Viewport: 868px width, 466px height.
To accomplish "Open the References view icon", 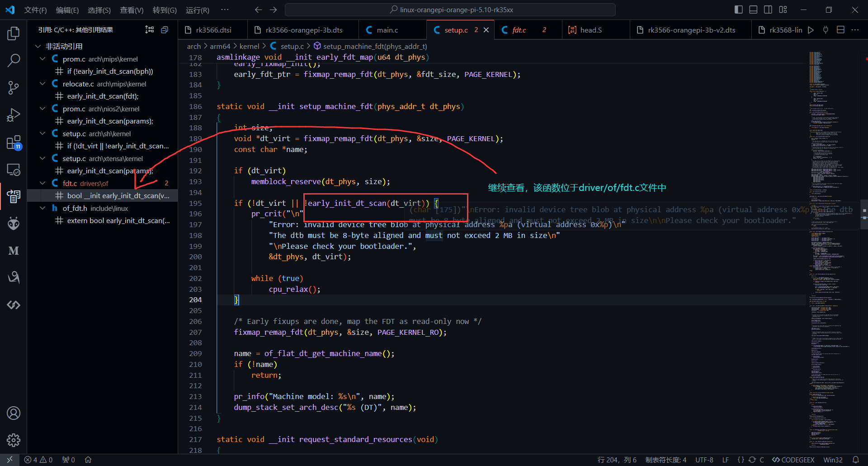I will [14, 196].
